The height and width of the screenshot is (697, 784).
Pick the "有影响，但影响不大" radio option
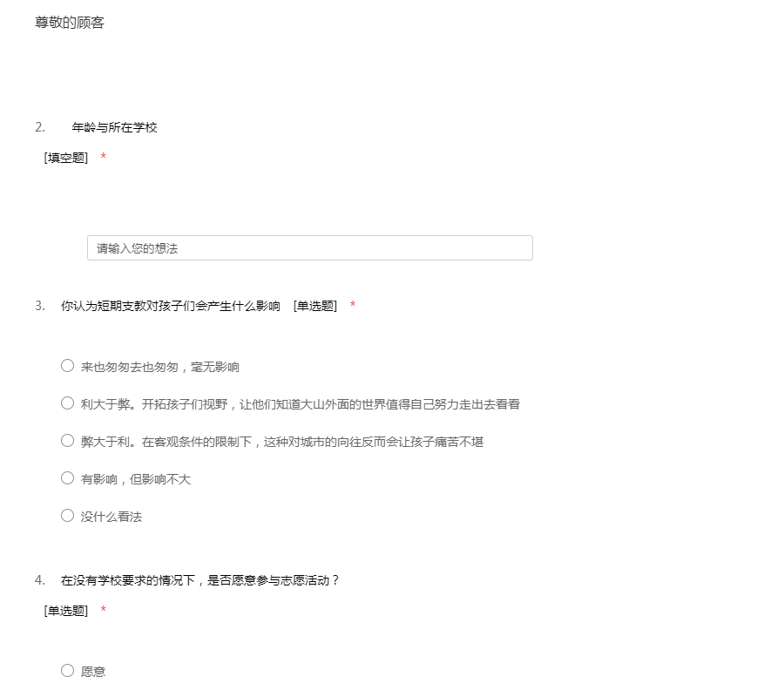(x=67, y=478)
